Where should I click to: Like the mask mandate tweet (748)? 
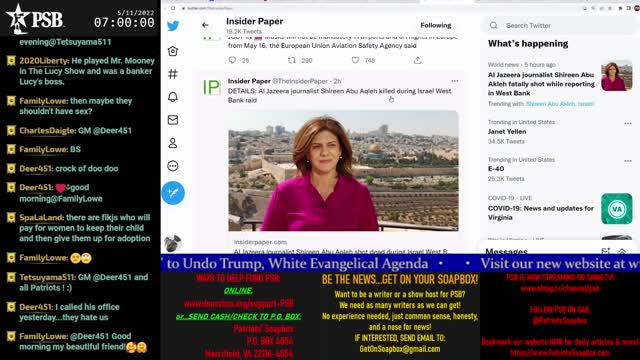355,60
